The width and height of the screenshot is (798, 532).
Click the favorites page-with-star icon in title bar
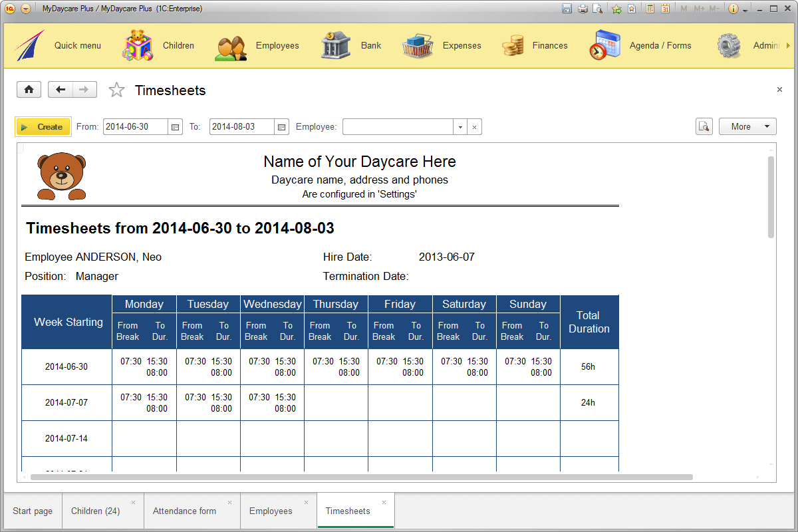[x=632, y=9]
